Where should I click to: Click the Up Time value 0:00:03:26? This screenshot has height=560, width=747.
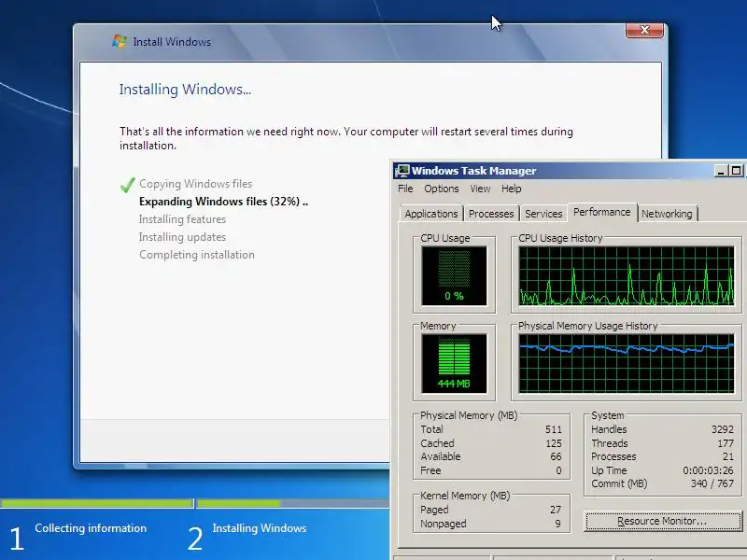pyautogui.click(x=708, y=470)
